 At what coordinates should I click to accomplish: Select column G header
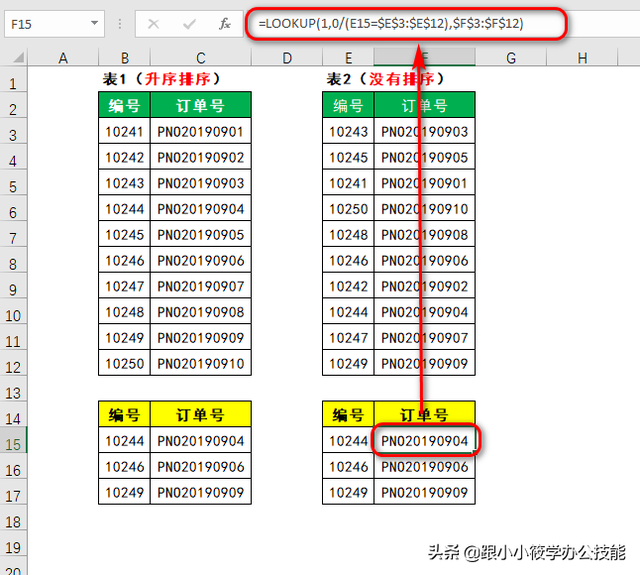pyautogui.click(x=511, y=58)
